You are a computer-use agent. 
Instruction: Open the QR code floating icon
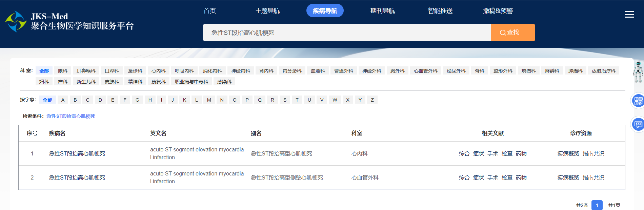(x=638, y=101)
